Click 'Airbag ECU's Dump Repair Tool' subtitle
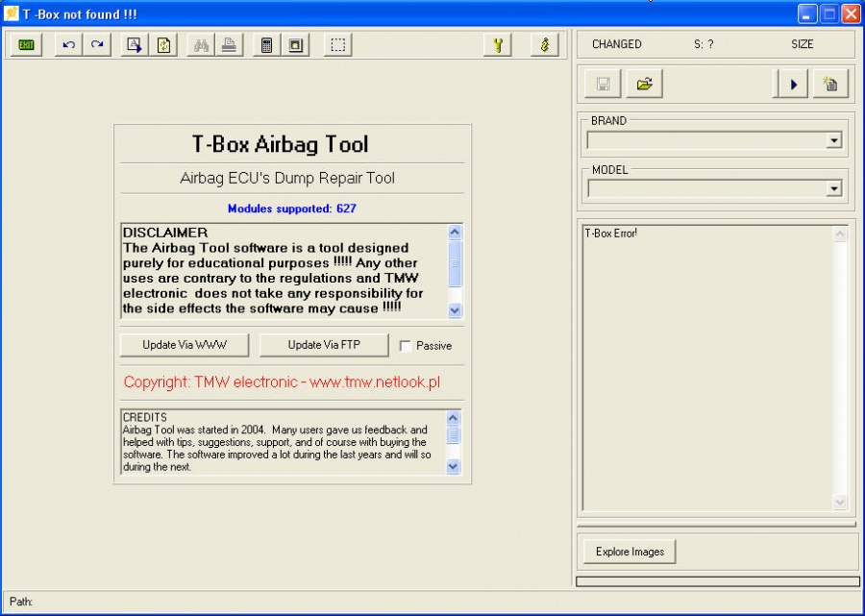The width and height of the screenshot is (865, 616). (287, 178)
